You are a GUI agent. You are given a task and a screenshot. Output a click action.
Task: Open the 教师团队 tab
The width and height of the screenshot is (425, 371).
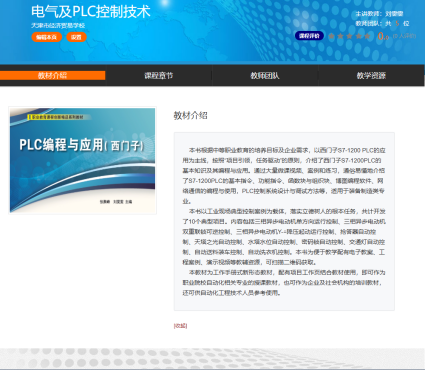click(x=265, y=76)
